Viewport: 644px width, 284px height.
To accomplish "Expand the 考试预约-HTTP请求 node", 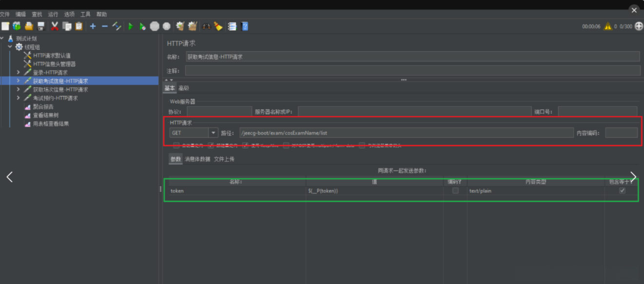I will point(18,98).
